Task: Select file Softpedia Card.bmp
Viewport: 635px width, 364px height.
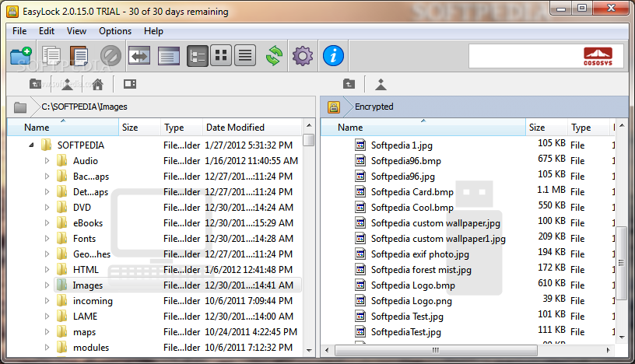Action: coord(412,192)
